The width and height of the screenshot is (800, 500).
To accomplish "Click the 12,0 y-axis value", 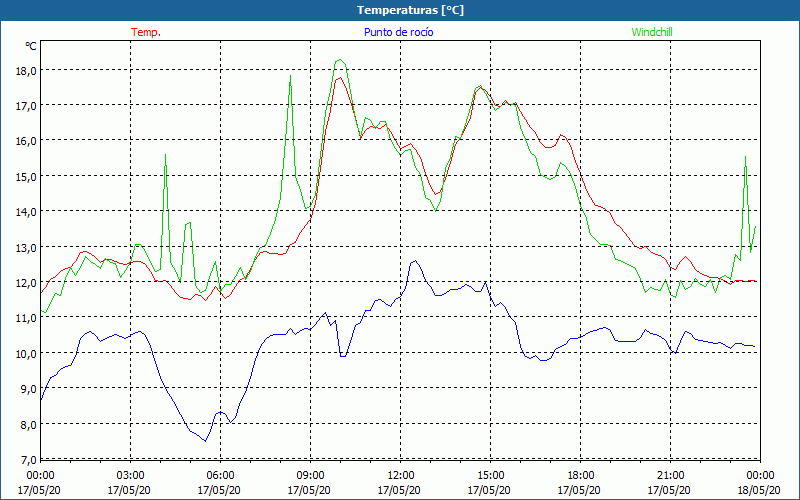I will (x=26, y=283).
